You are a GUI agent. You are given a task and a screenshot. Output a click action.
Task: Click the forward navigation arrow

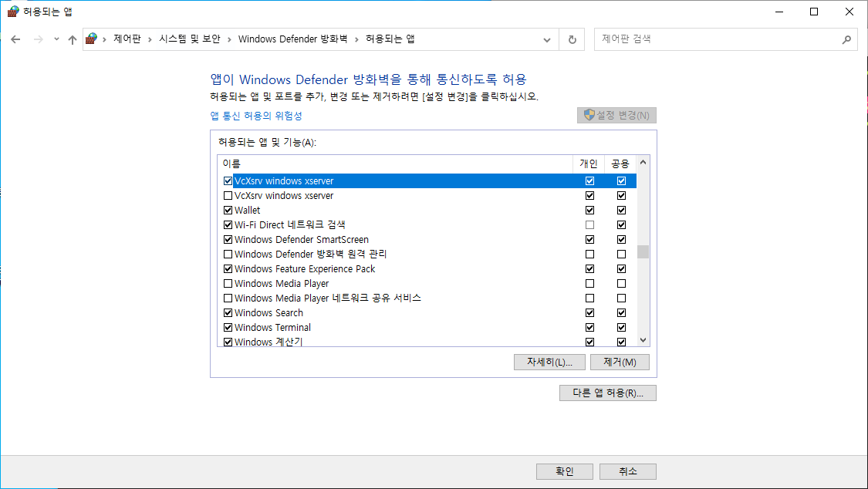(39, 39)
